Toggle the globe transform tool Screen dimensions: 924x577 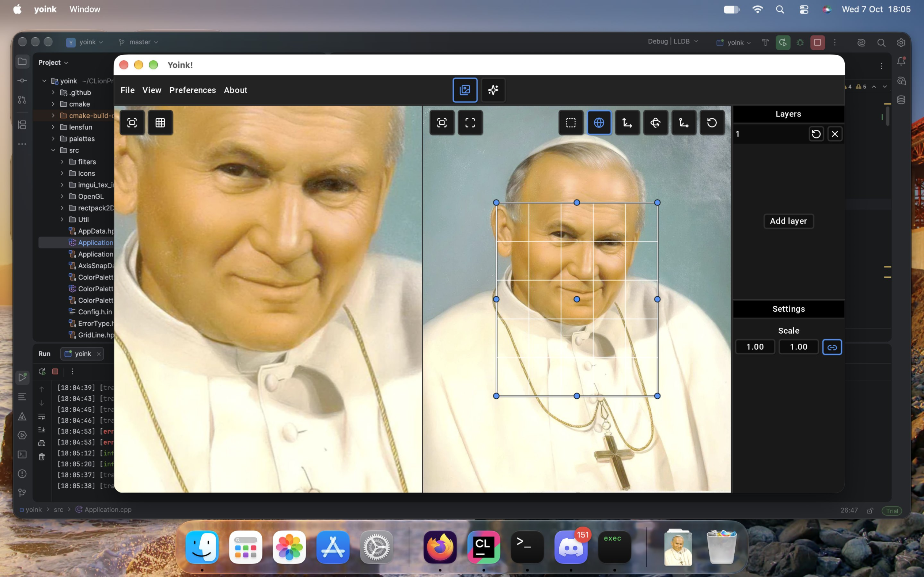point(599,122)
